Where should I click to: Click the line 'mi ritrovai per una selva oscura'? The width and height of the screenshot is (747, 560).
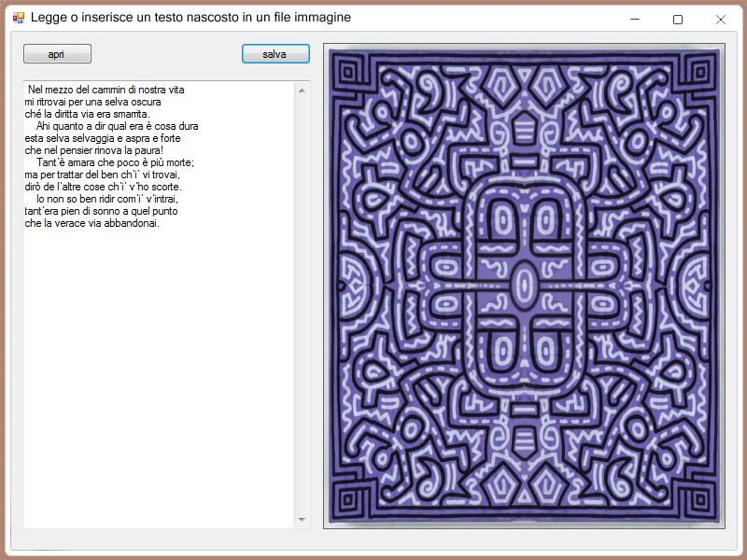pyautogui.click(x=92, y=102)
